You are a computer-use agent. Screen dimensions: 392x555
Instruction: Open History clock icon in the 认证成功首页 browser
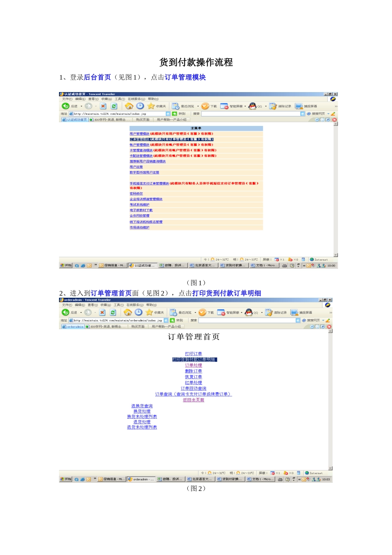pyautogui.click(x=140, y=106)
